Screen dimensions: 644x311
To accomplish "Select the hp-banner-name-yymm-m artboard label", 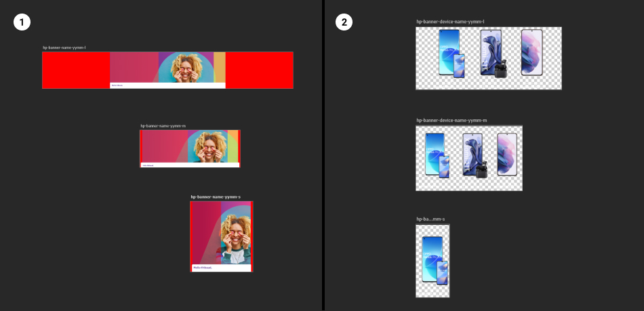I will 163,126.
